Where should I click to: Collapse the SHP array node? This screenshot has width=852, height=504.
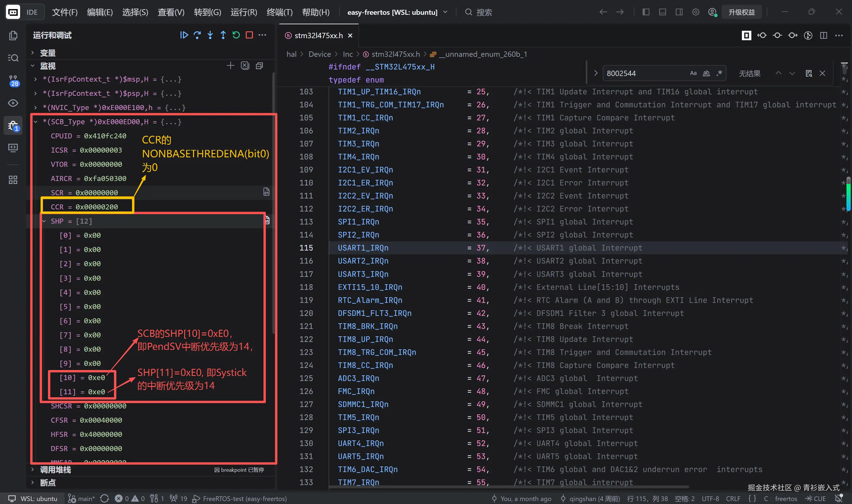pyautogui.click(x=44, y=221)
